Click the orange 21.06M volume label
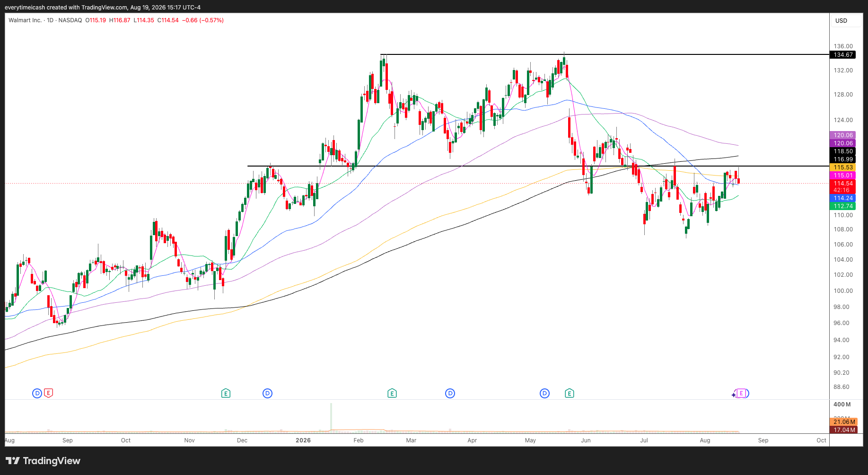This screenshot has width=868, height=475. (844, 422)
